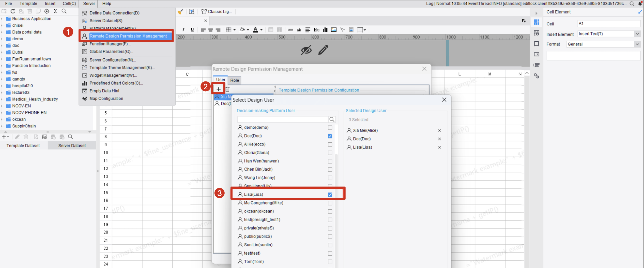644x268 pixels.
Task: Check the demo(demo) user checkbox
Action: click(x=330, y=128)
